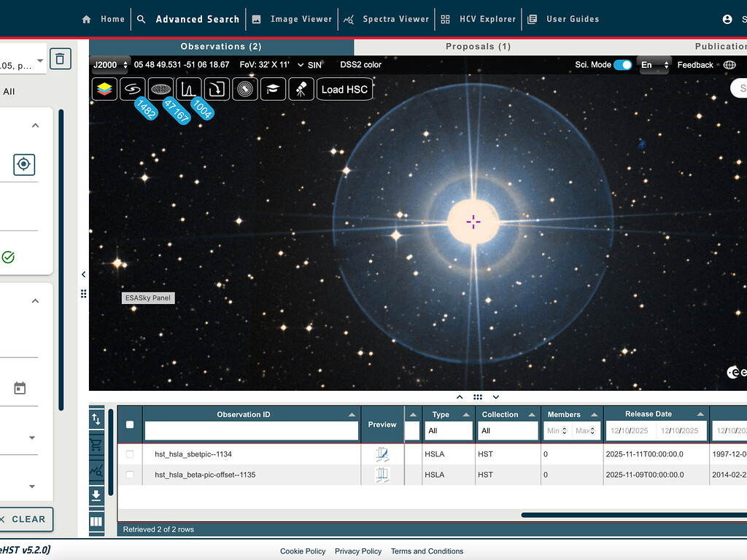Tick the select-all checkbox in table header
This screenshot has height=560, width=747.
pos(130,424)
